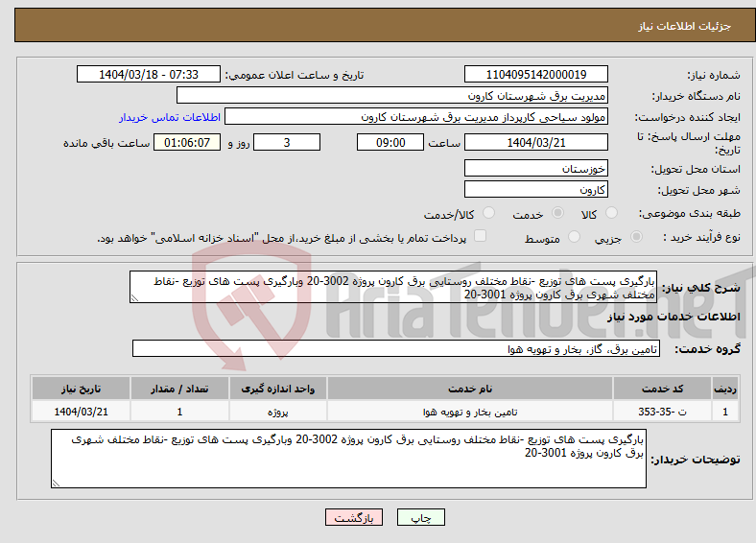
Task: Select the متوسط purchase type radio
Action: coord(574,236)
